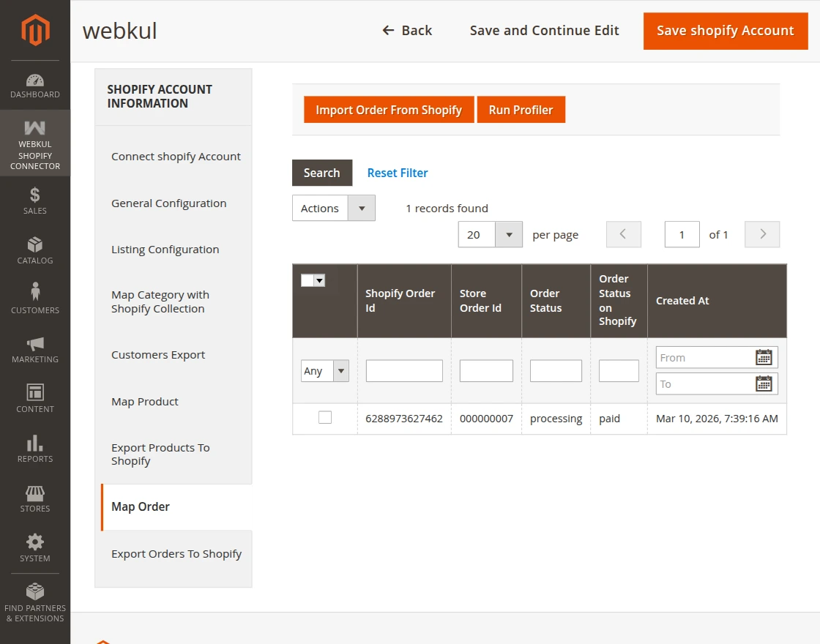Click the 'processing' status cell
The height and width of the screenshot is (644, 820).
(x=556, y=419)
